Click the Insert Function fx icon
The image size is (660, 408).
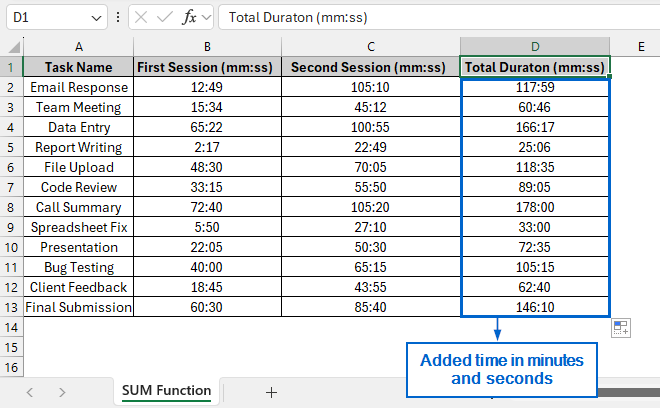click(189, 18)
